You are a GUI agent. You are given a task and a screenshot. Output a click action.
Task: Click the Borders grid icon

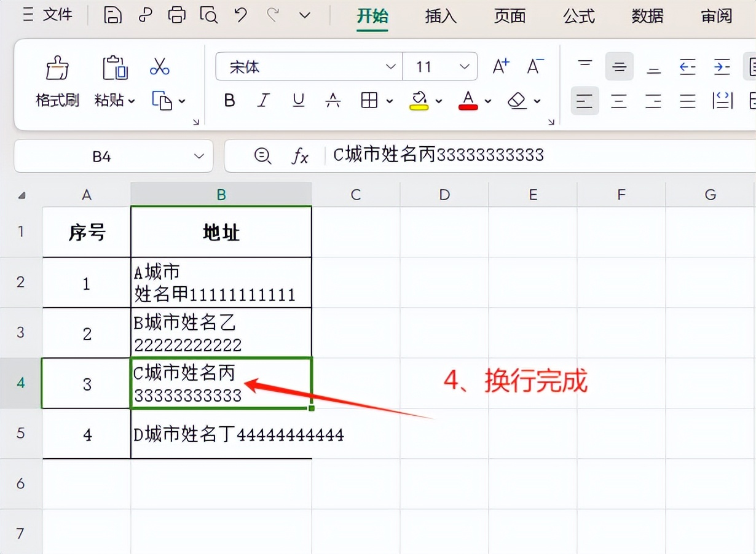(369, 101)
